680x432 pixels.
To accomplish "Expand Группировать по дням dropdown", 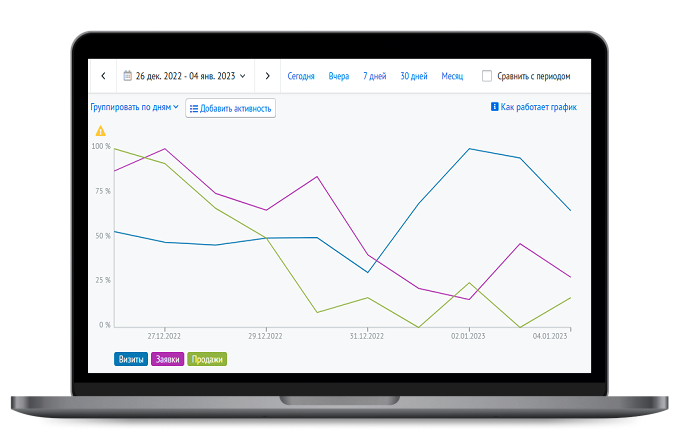I will [x=134, y=107].
